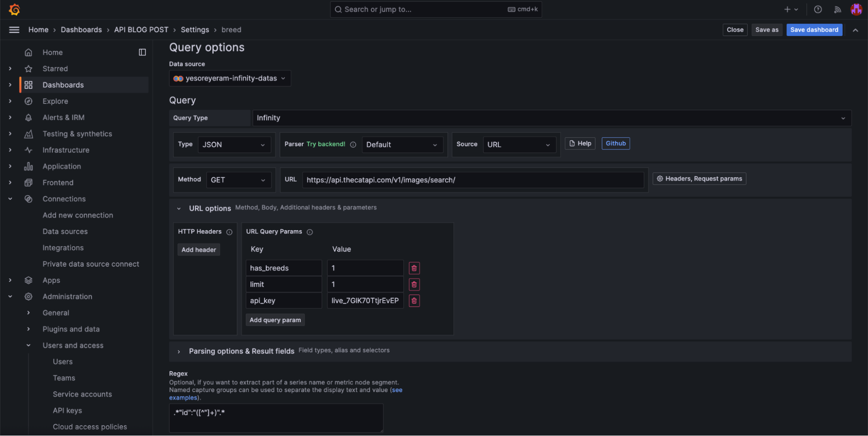868x436 pixels.
Task: Click the URL Query Params info icon
Action: coord(310,232)
